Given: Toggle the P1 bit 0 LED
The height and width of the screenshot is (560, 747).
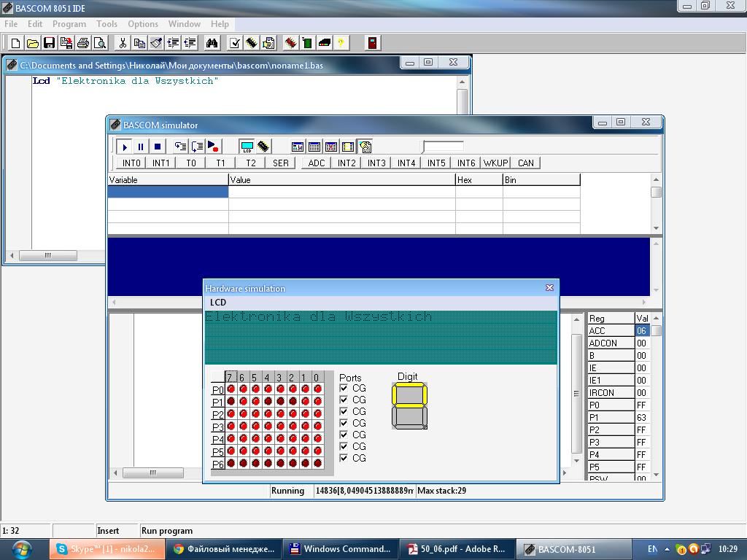Looking at the screenshot, I should 318,402.
